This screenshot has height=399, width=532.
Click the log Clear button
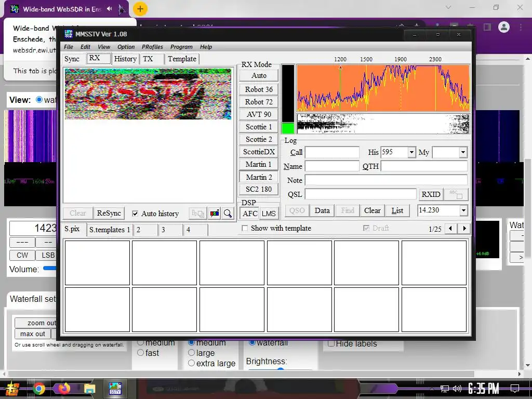372,211
